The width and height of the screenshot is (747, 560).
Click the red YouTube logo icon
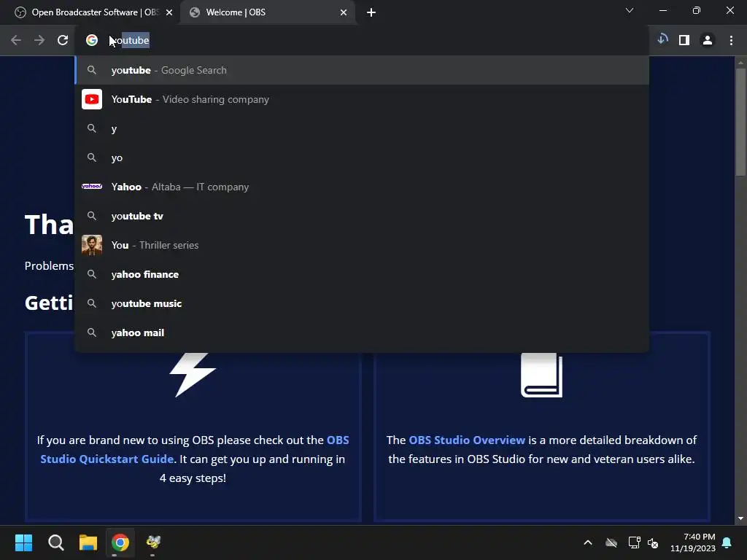92,99
